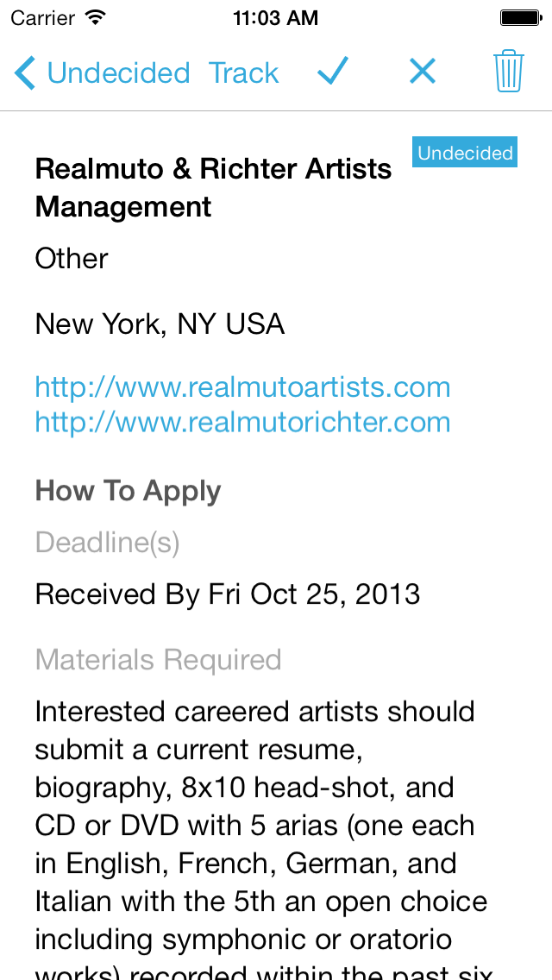Tap the blue Undecided status badge
This screenshot has width=552, height=980.
tap(465, 153)
